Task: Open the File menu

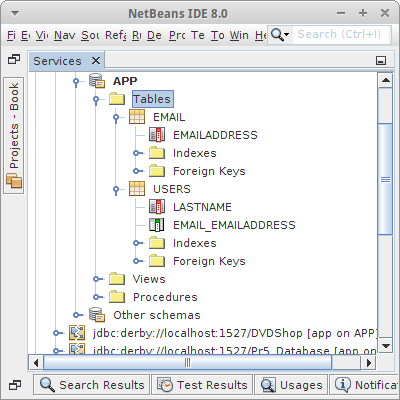Action: [11, 35]
